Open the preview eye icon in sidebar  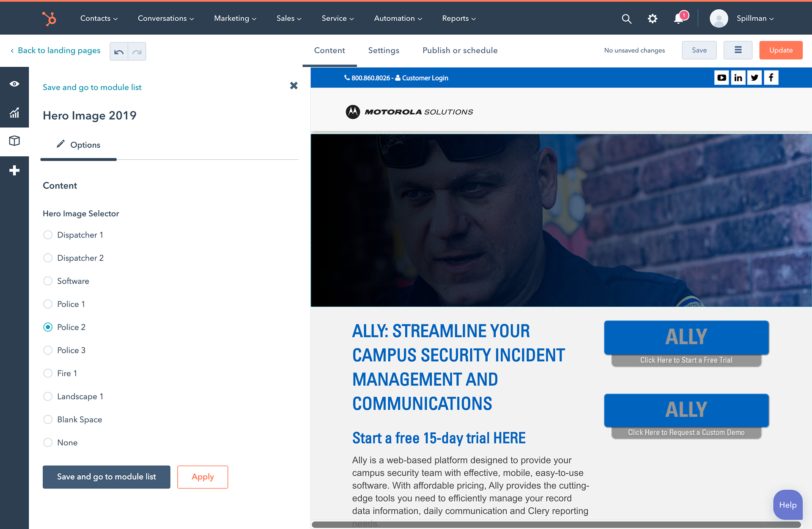coord(14,84)
